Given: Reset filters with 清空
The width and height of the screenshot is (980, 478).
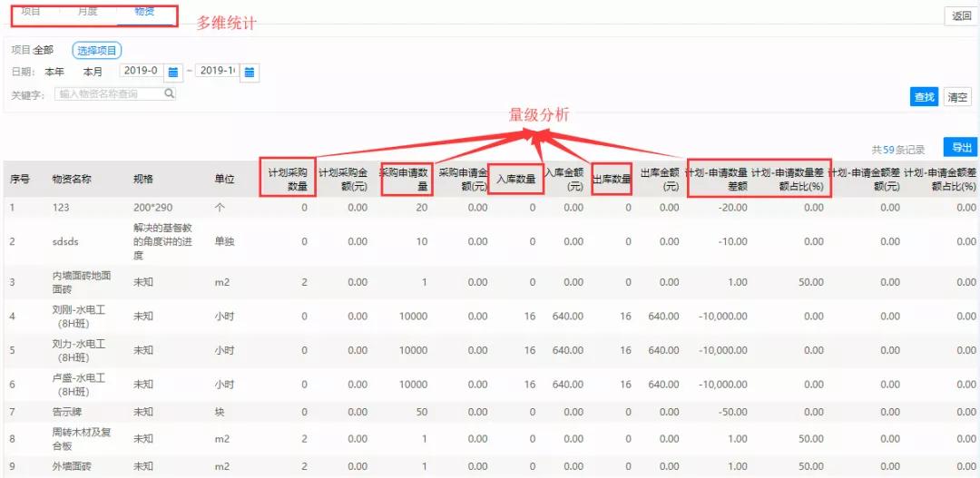Looking at the screenshot, I should pyautogui.click(x=957, y=97).
